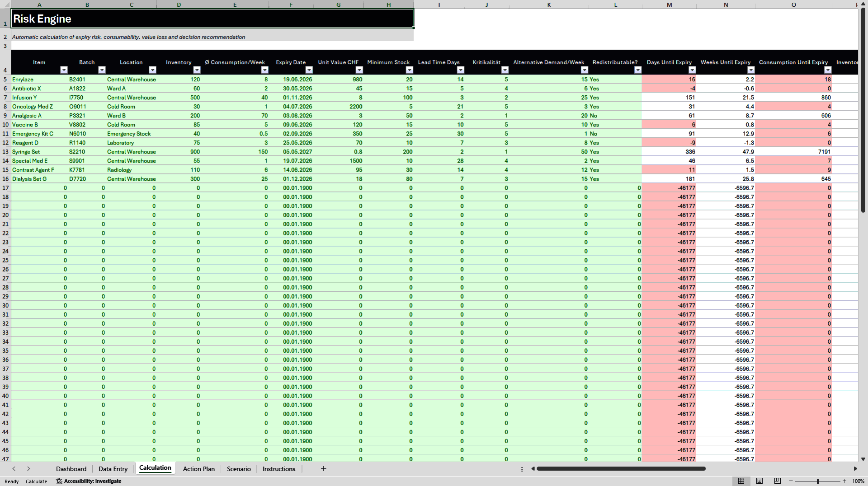
Task: Open the Weeks Until Expiry filter dropdown
Action: (x=750, y=70)
